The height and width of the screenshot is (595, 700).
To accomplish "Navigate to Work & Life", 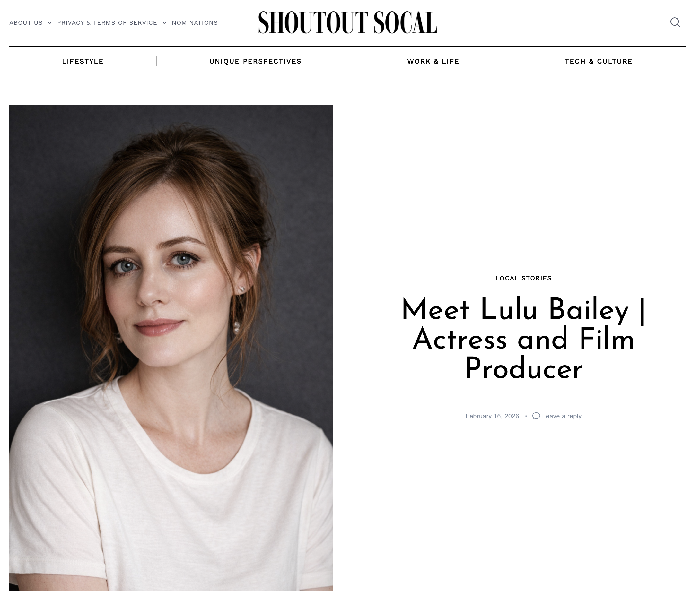I will [x=433, y=61].
